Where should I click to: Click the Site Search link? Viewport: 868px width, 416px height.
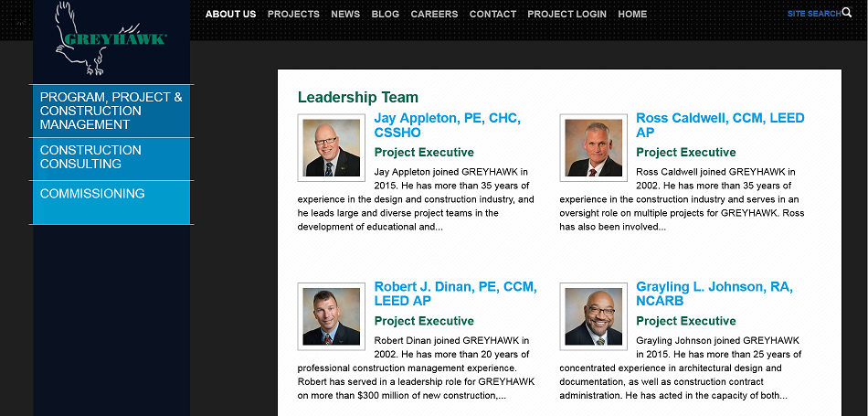814,14
